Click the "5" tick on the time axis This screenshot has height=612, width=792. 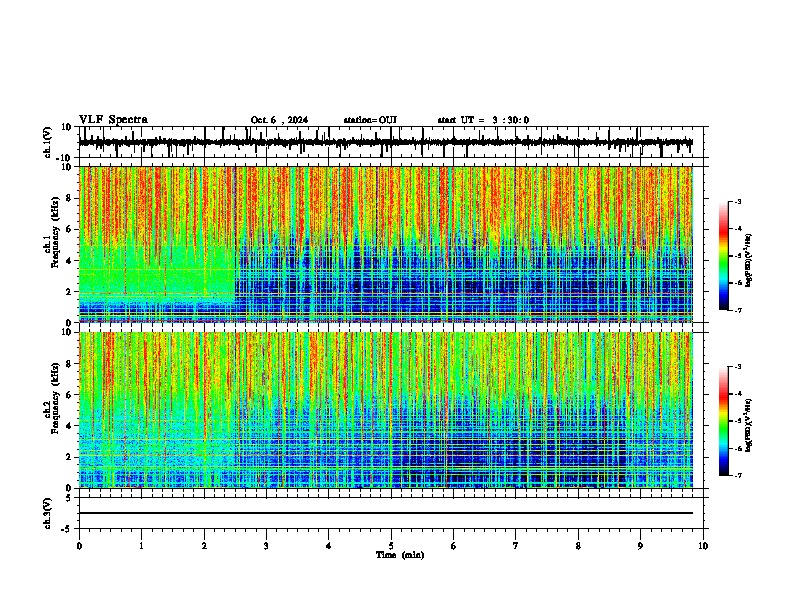391,546
